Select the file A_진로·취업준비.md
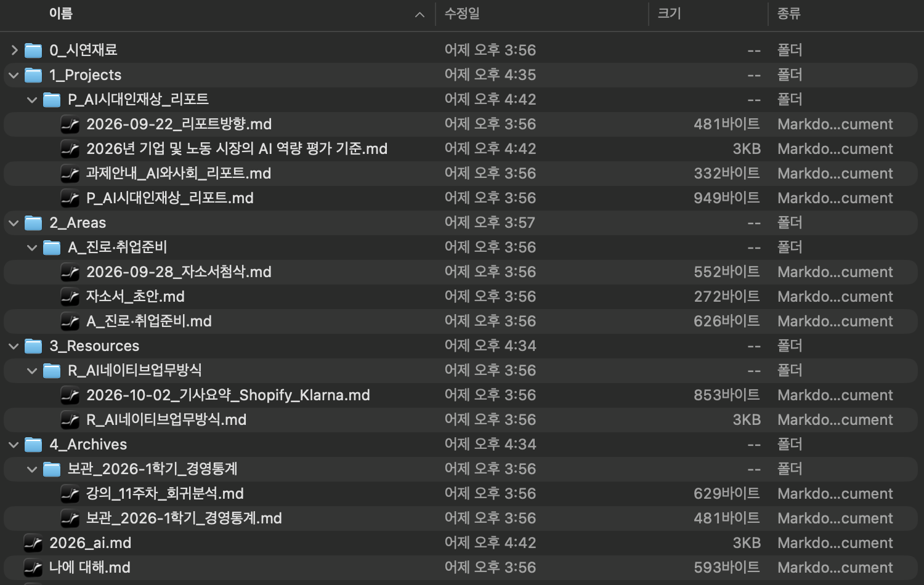Screen dimensions: 924x585 149,321
